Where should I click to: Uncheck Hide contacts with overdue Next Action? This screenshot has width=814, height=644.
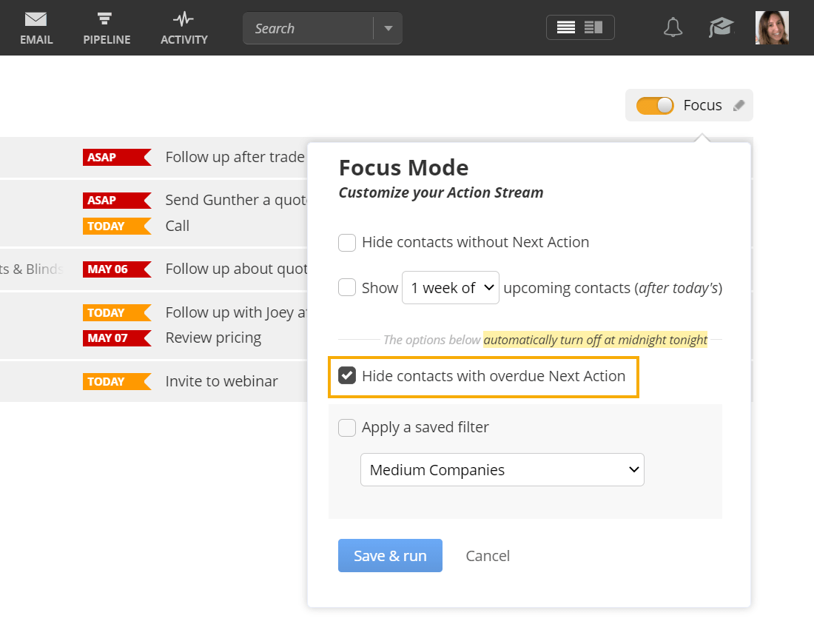[347, 375]
